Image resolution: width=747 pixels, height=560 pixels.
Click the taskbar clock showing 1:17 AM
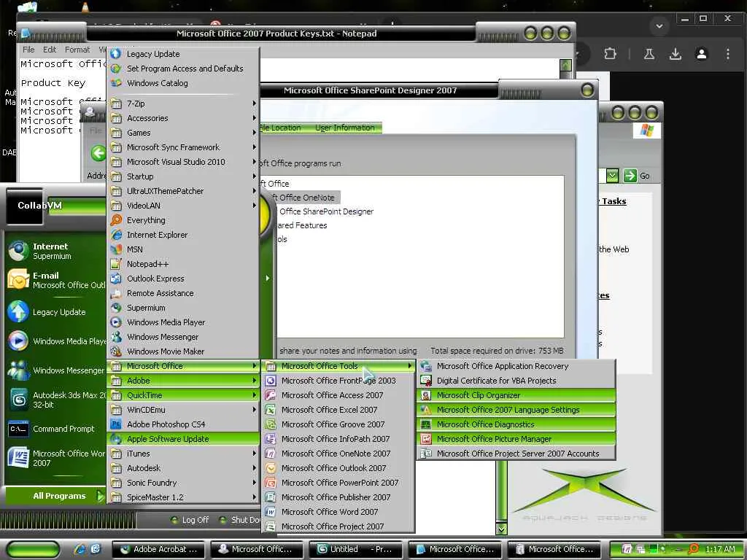pos(720,549)
